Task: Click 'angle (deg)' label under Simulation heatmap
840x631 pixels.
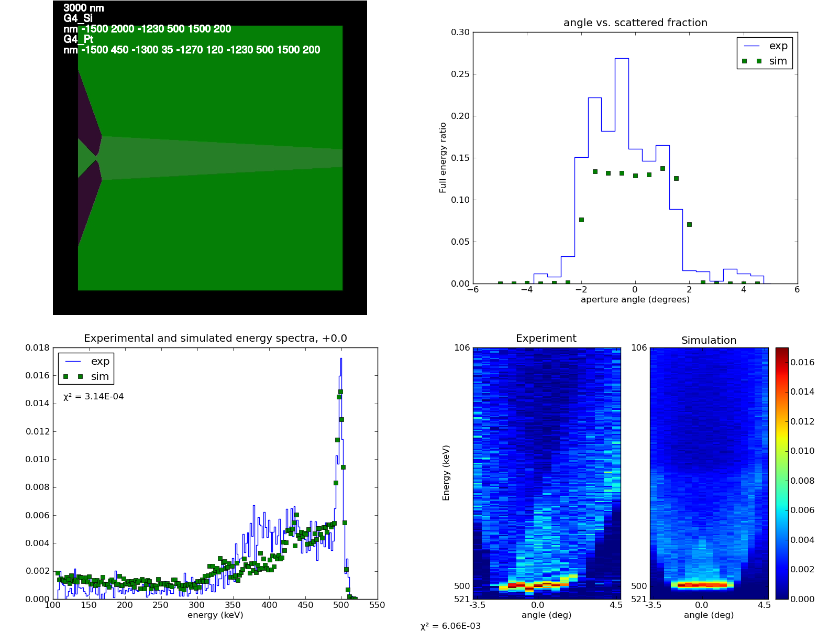Action: (709, 615)
